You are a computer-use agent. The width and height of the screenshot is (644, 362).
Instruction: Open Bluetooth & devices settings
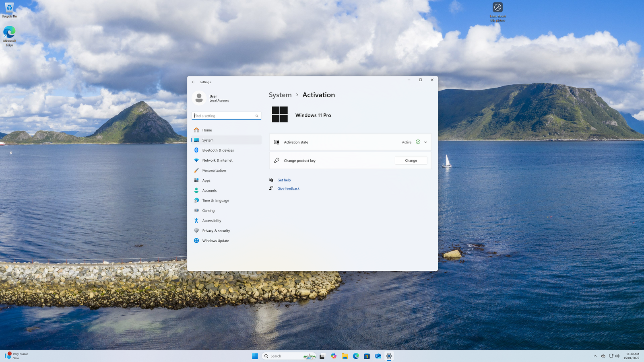point(226,150)
